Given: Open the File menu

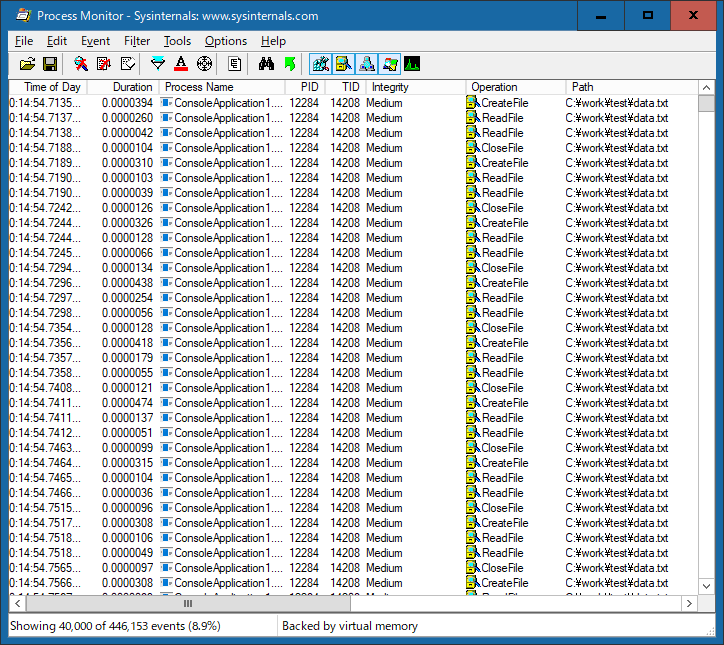Looking at the screenshot, I should tap(24, 41).
